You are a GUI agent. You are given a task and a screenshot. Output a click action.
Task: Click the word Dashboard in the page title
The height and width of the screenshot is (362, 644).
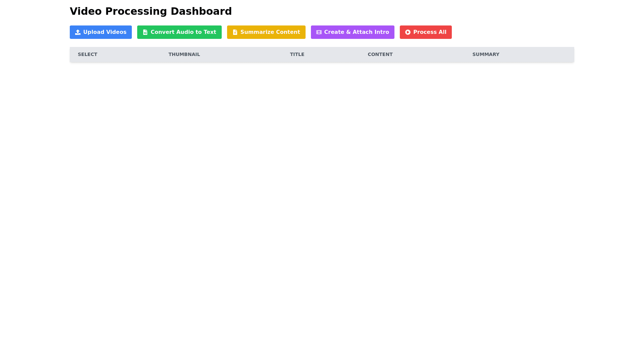[201, 11]
